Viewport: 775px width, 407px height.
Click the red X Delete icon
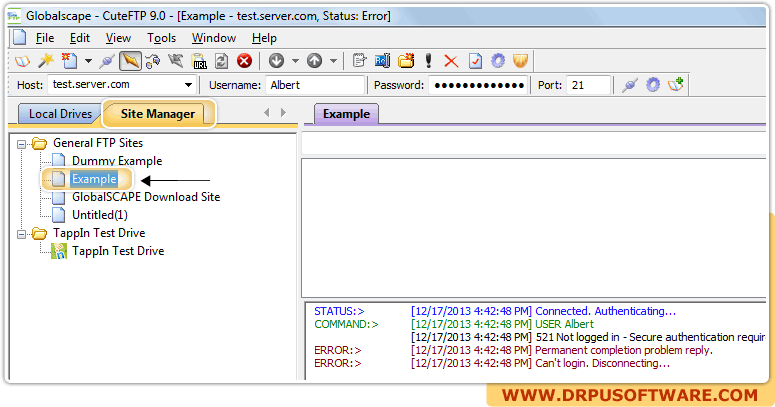[x=451, y=61]
